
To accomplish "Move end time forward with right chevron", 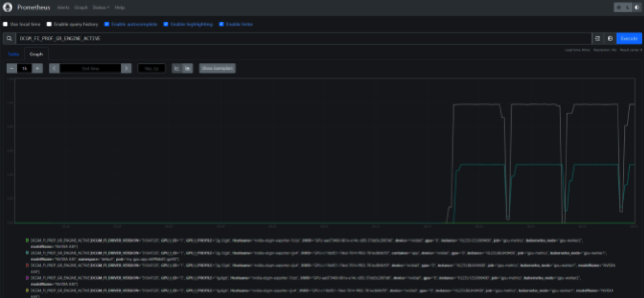I will coord(126,68).
